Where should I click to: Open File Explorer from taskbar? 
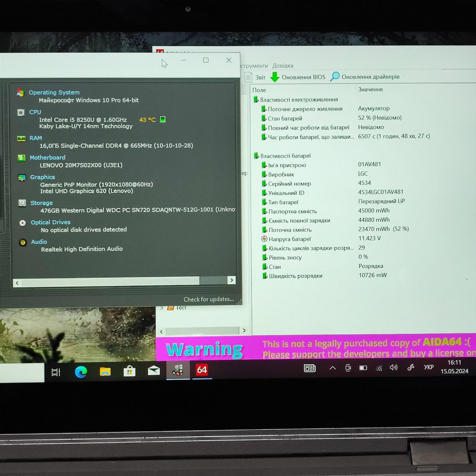click(x=105, y=372)
